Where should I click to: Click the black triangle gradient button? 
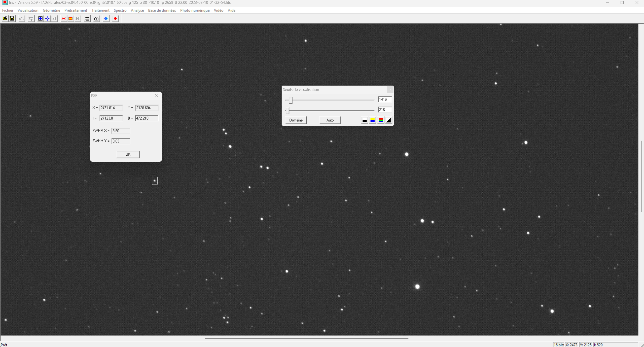point(388,120)
